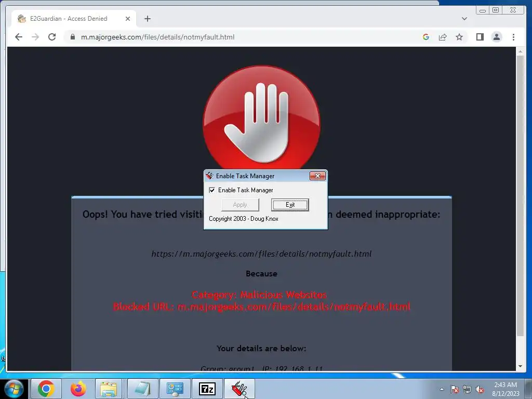
Task: Open network tray icon
Action: [x=467, y=389]
